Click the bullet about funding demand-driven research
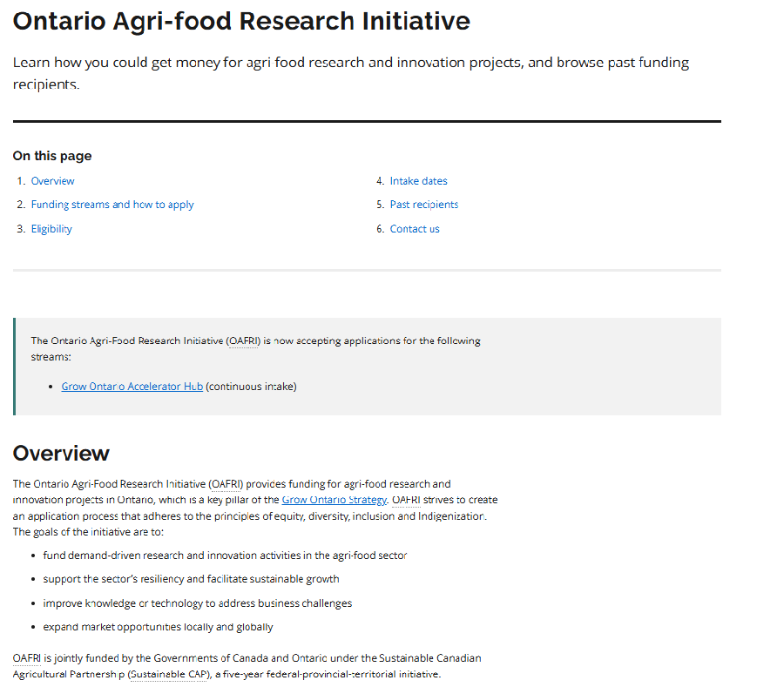The width and height of the screenshot is (784, 687). point(225,556)
